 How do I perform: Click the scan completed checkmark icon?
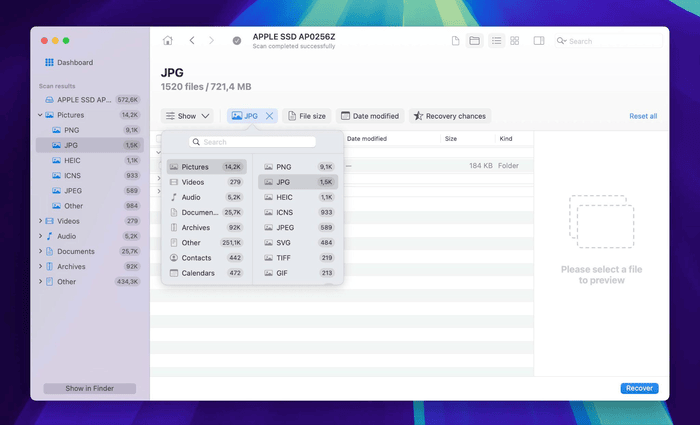click(237, 41)
